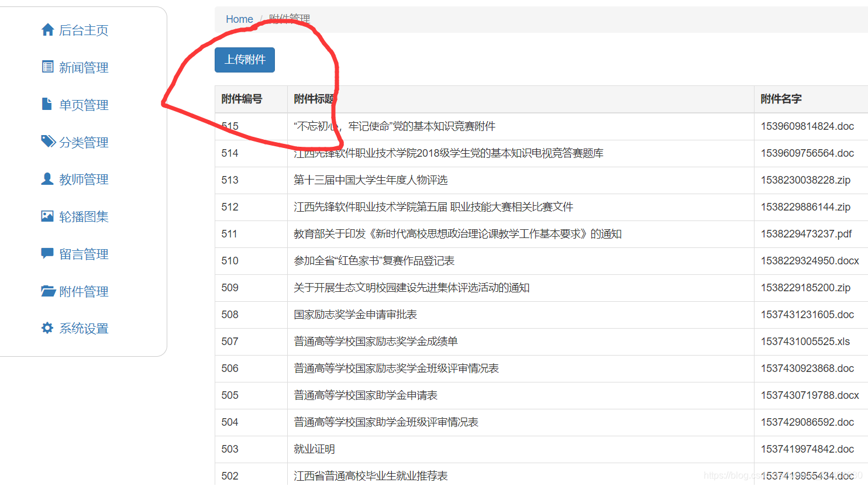Click file name 1539609756564.doc
Viewport: 868px width, 486px height.
pos(807,153)
